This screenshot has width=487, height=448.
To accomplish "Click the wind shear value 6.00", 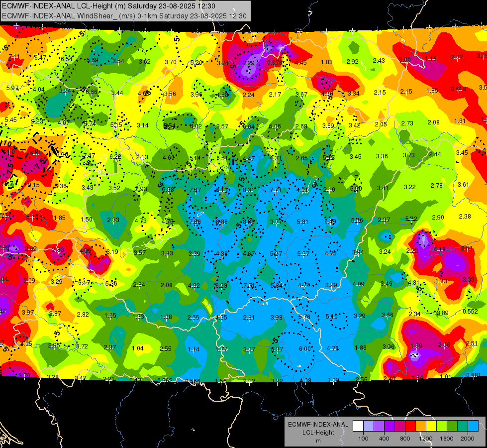I will [x=304, y=349].
